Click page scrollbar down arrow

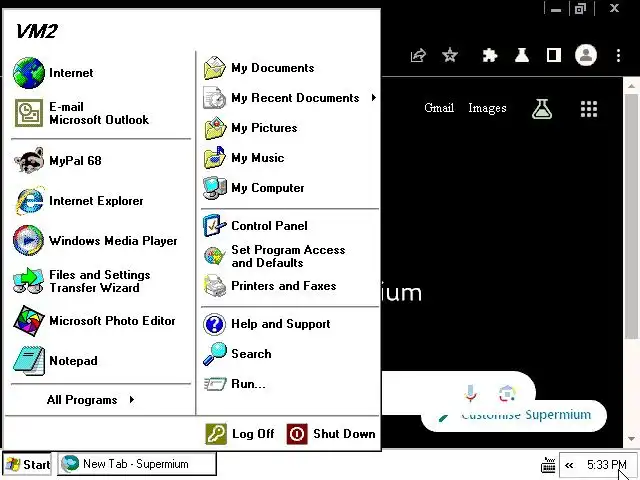coord(631,439)
